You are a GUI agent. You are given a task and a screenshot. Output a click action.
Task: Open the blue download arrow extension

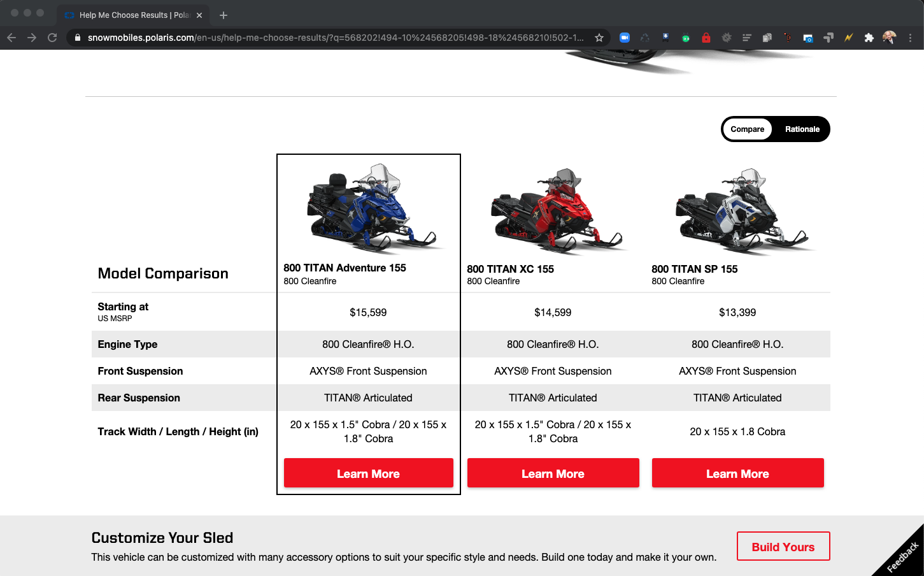click(x=665, y=38)
